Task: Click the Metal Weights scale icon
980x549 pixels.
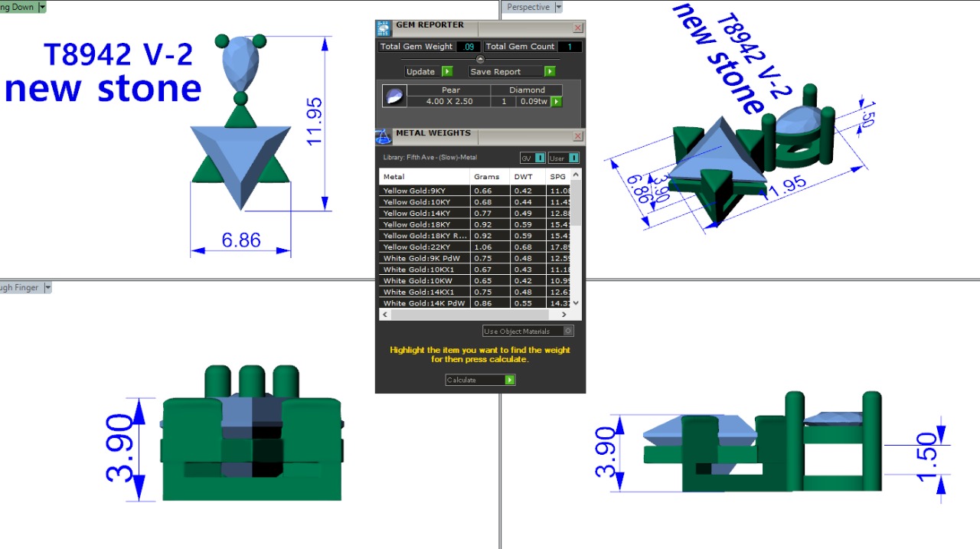Action: (384, 136)
